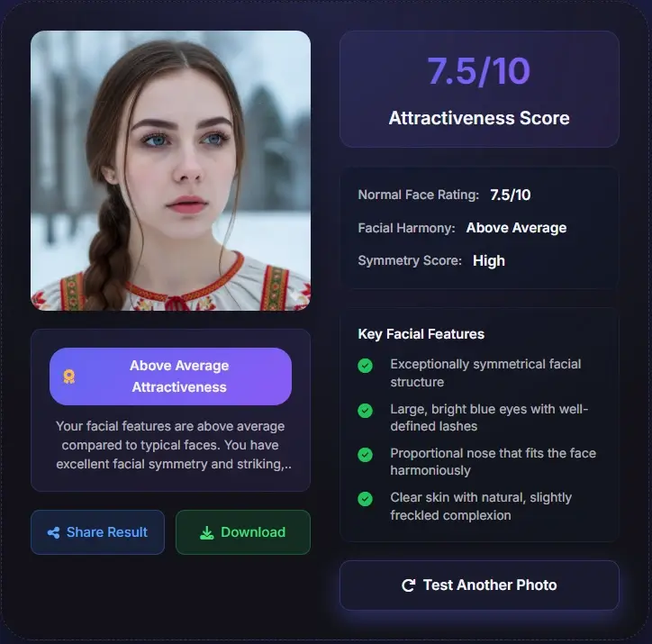Click the award ribbon badge icon

point(69,376)
